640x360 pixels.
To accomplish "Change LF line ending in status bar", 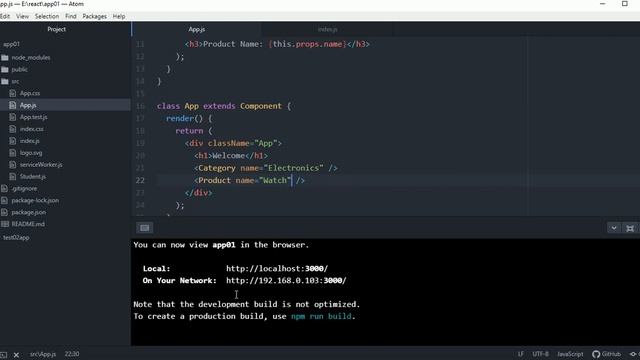I will pyautogui.click(x=520, y=354).
